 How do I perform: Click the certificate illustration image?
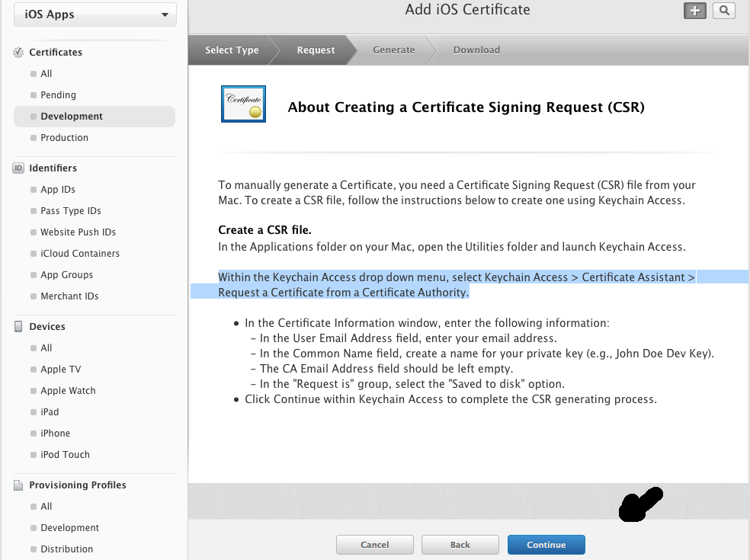tap(243, 104)
